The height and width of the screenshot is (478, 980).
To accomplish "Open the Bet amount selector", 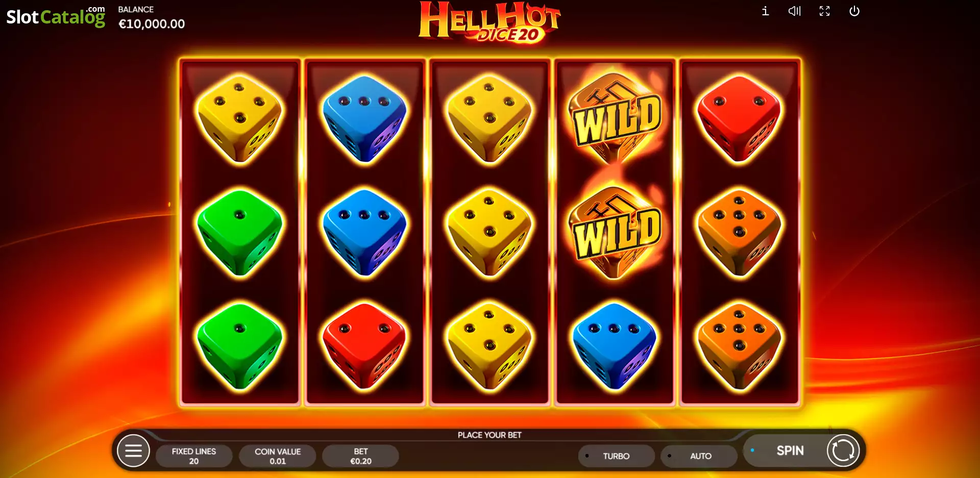I will point(361,456).
